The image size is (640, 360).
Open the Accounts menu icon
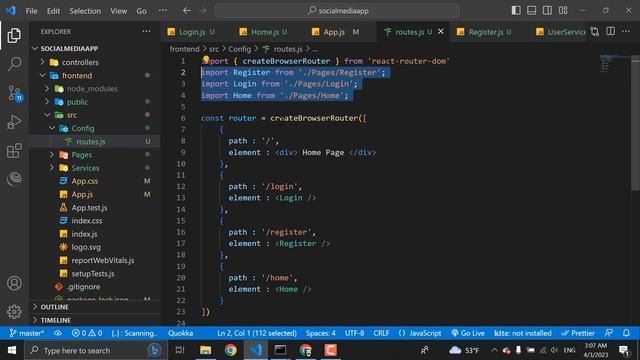pos(14,283)
